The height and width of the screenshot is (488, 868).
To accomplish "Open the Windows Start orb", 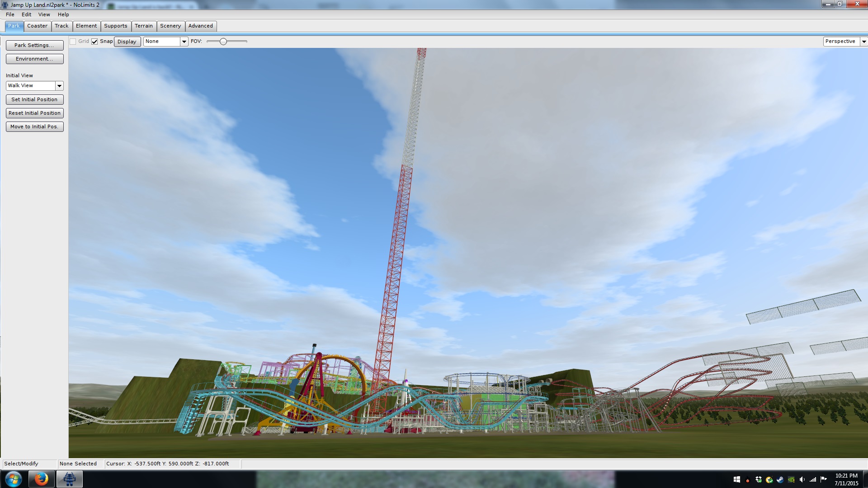I will [13, 479].
